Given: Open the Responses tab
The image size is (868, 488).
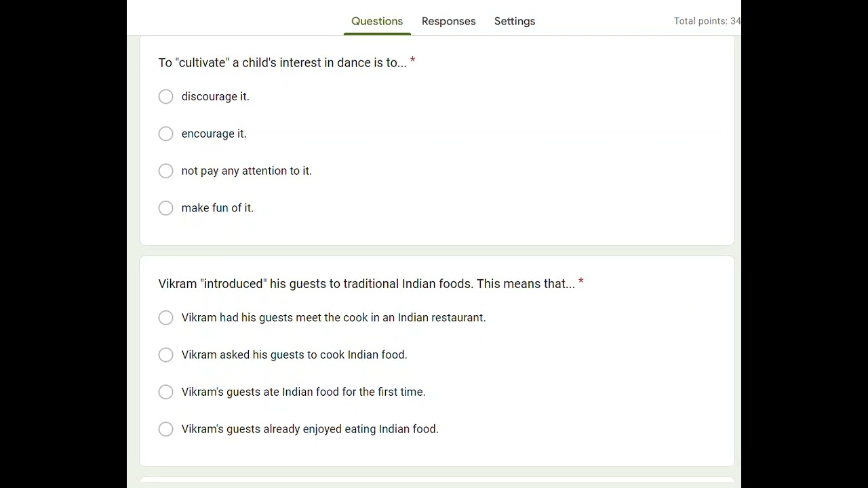Looking at the screenshot, I should click(x=448, y=21).
